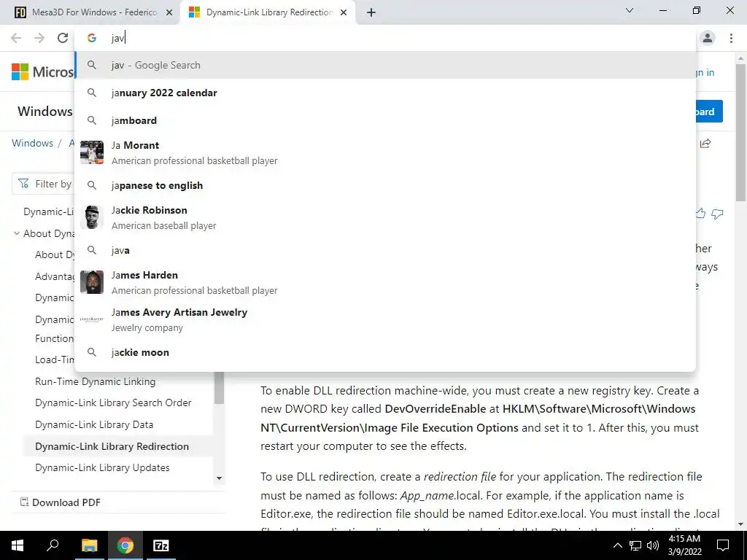Select the Jackie Robinson suggestion
This screenshot has height=560, width=747.
[x=385, y=217]
